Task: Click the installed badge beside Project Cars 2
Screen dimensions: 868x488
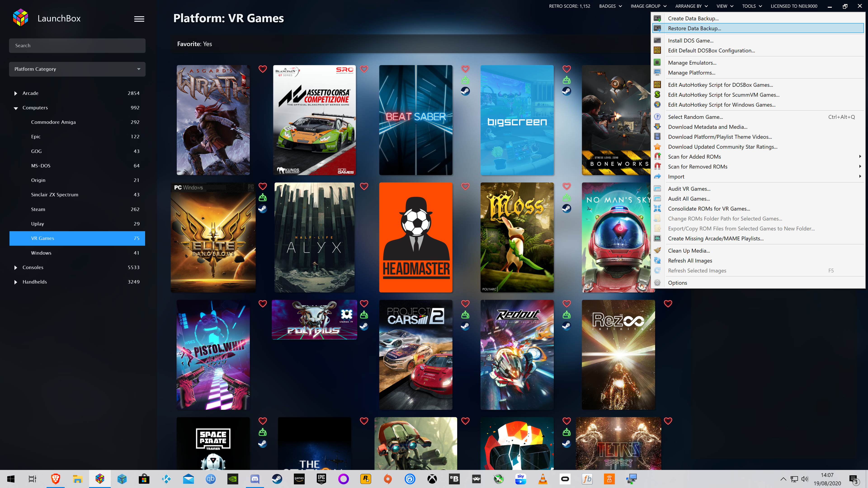Action: click(465, 315)
